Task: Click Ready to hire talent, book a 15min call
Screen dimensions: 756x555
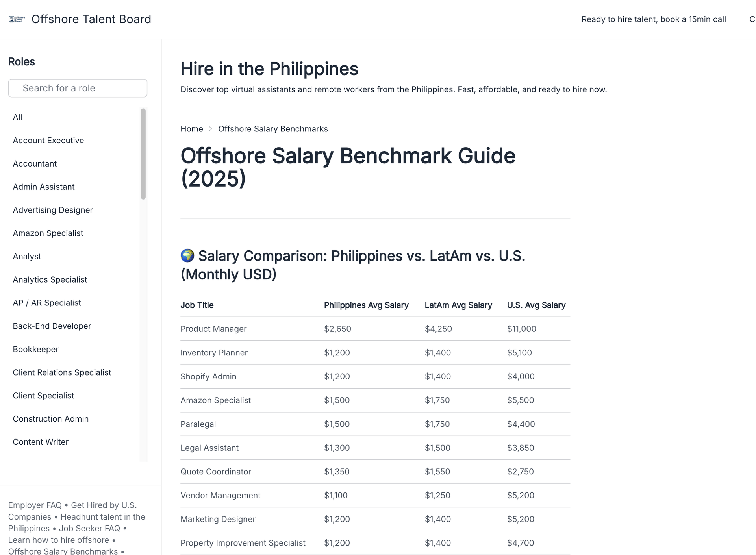Action: [654, 19]
